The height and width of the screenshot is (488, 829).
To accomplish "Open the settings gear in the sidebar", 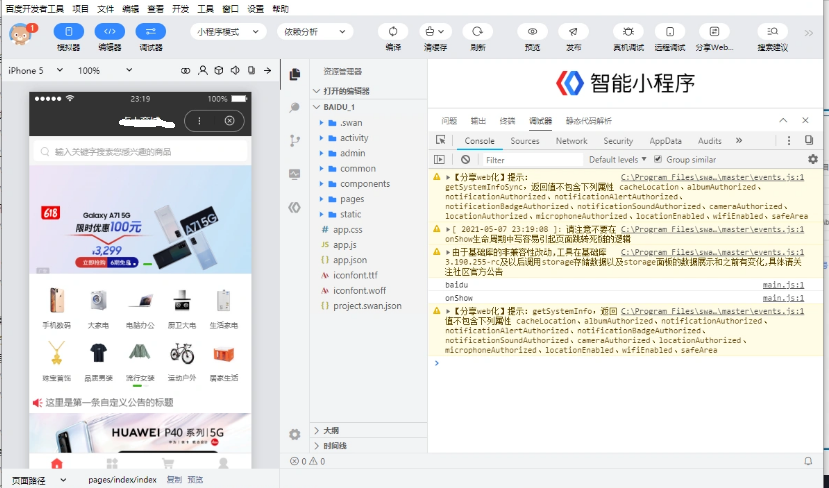I will pos(294,434).
